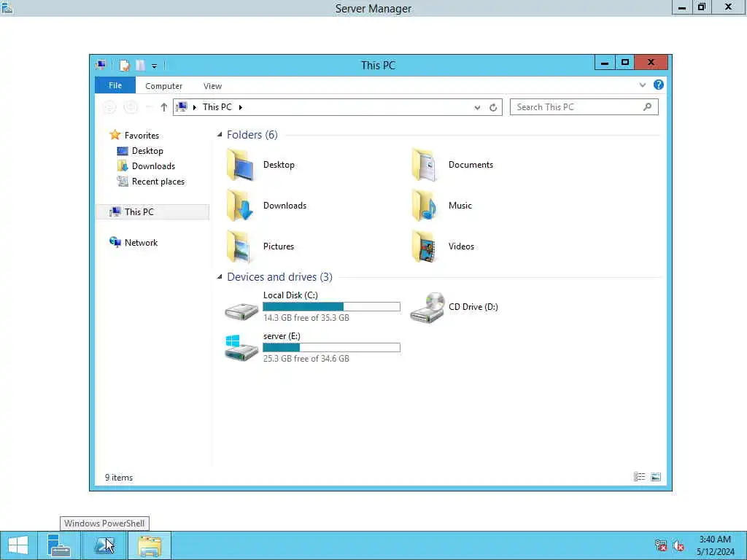This screenshot has height=560, width=747.
Task: Open address bar history dropdown
Action: tap(477, 108)
